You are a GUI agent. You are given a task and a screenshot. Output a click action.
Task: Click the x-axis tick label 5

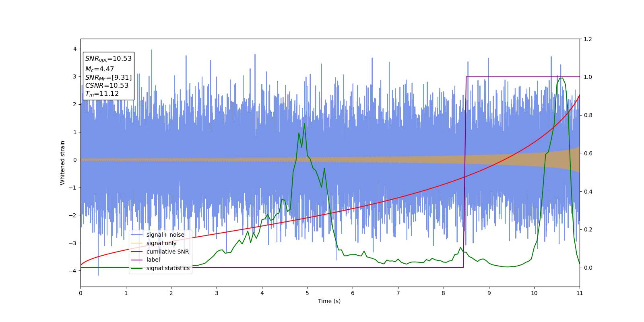(x=308, y=293)
